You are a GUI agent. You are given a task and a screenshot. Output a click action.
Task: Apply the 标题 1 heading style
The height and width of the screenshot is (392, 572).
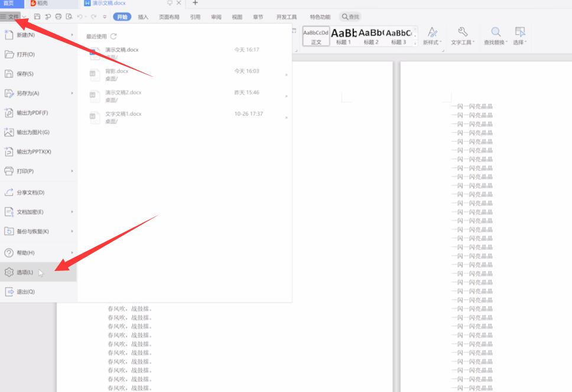coord(344,36)
